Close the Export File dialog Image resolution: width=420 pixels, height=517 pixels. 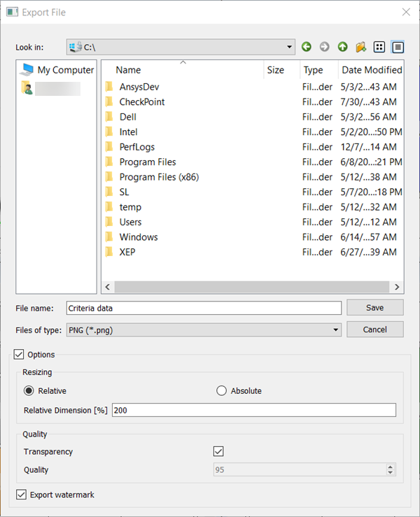click(406, 12)
